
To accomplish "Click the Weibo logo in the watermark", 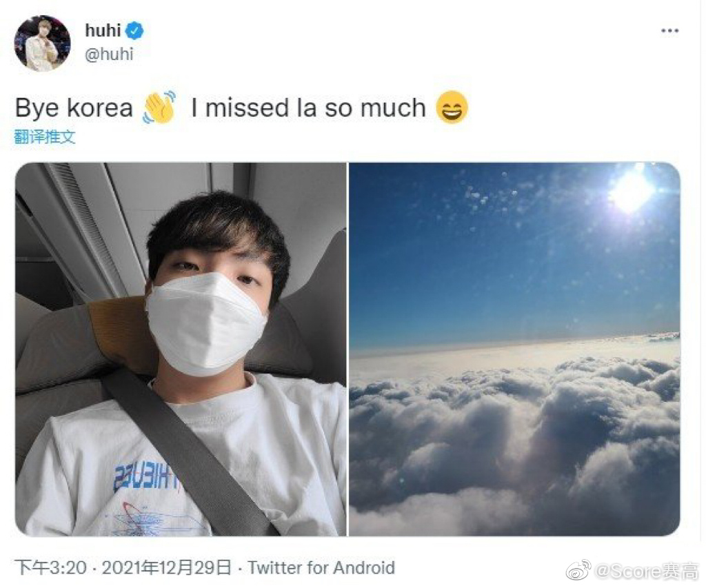I will 578,570.
